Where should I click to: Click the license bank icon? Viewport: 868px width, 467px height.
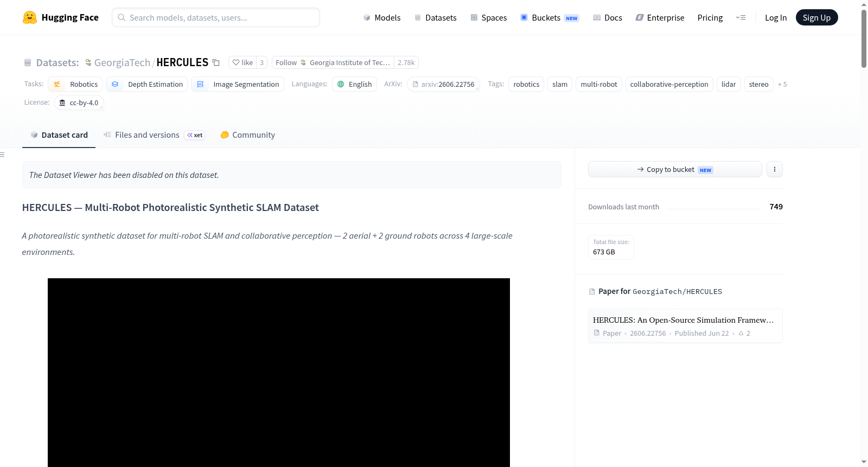tap(62, 103)
